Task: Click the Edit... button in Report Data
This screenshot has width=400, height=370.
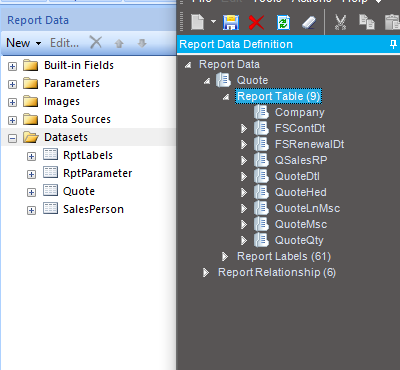Action: click(x=64, y=43)
